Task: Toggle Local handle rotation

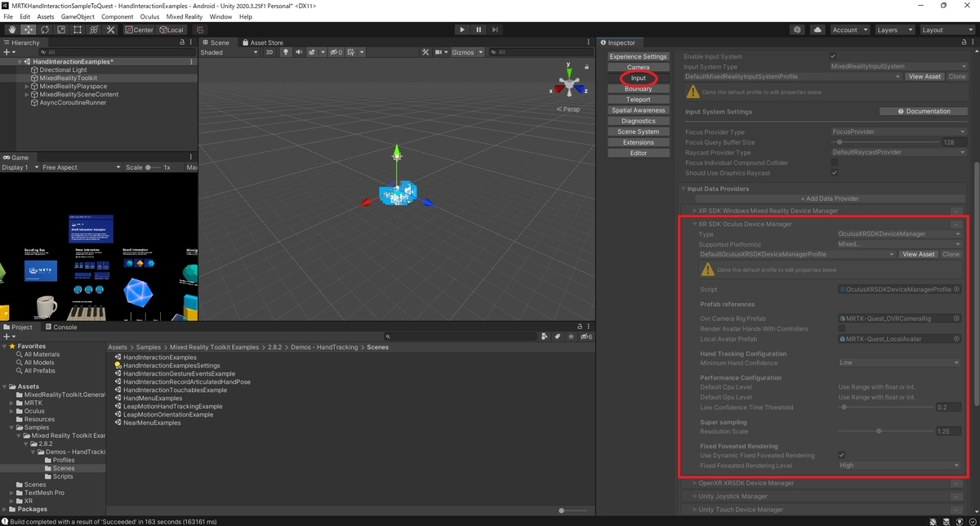Action: click(171, 29)
